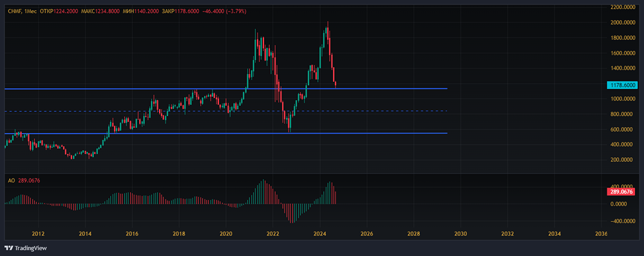Click the 2034 time axis label
Screen dimensions: 644x256
tap(554, 234)
